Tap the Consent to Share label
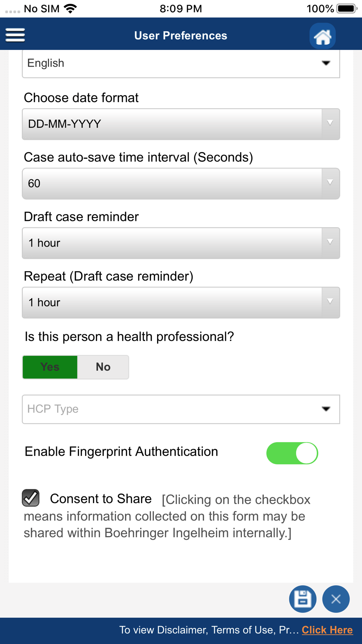The height and width of the screenshot is (644, 362). (x=101, y=499)
